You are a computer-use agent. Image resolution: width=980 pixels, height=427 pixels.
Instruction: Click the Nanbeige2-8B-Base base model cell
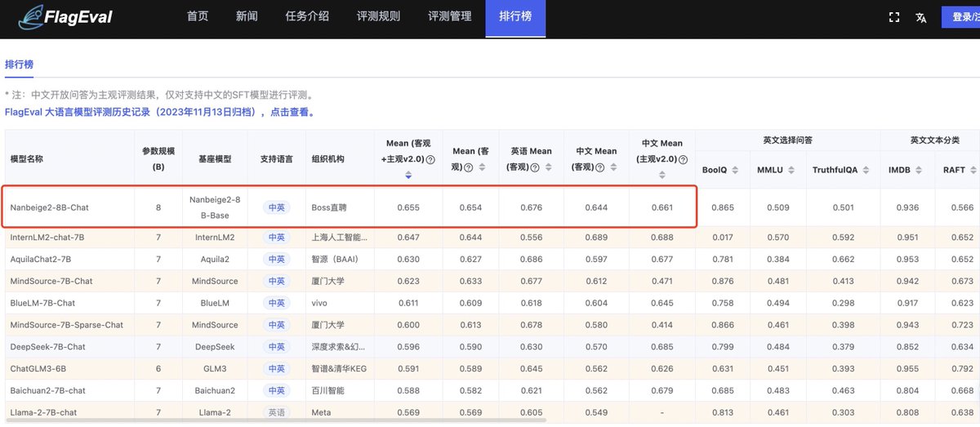tap(215, 207)
